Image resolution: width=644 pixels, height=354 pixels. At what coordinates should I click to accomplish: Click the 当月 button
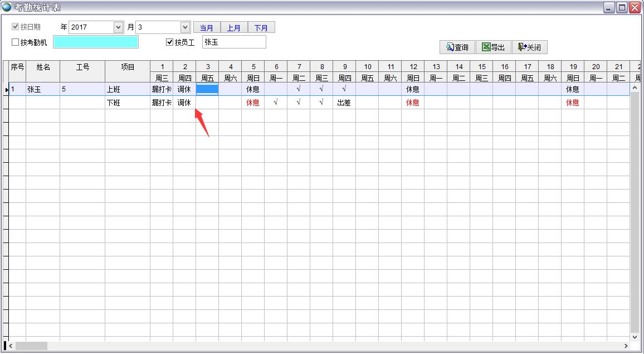207,27
